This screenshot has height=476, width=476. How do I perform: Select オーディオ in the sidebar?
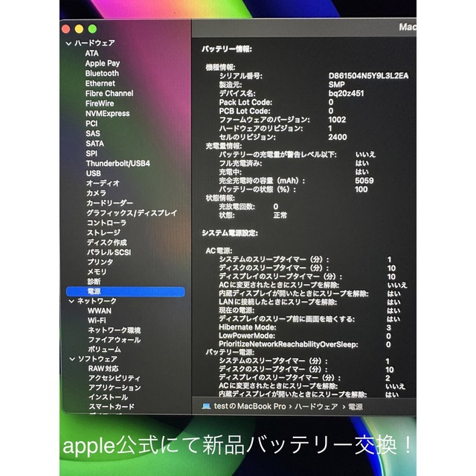103,184
